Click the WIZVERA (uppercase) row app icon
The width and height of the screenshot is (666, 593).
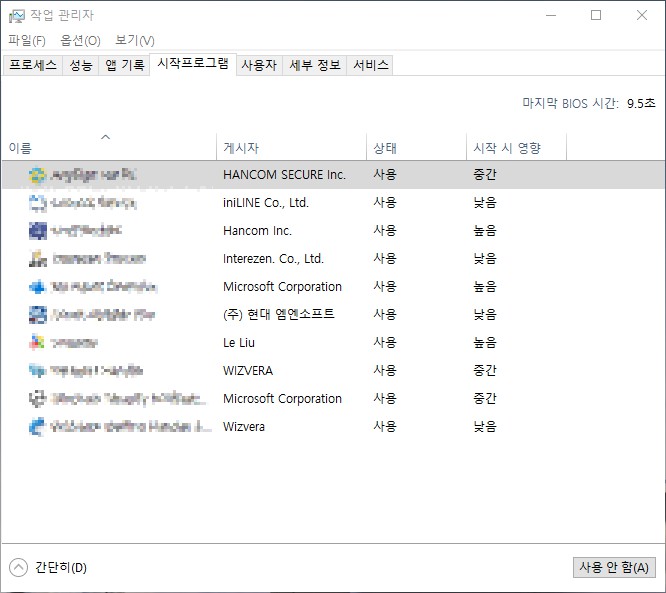[x=37, y=370]
